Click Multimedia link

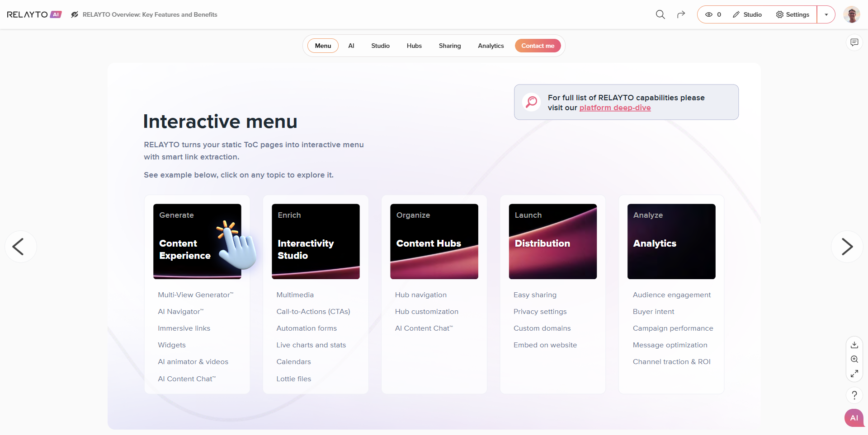[295, 295]
